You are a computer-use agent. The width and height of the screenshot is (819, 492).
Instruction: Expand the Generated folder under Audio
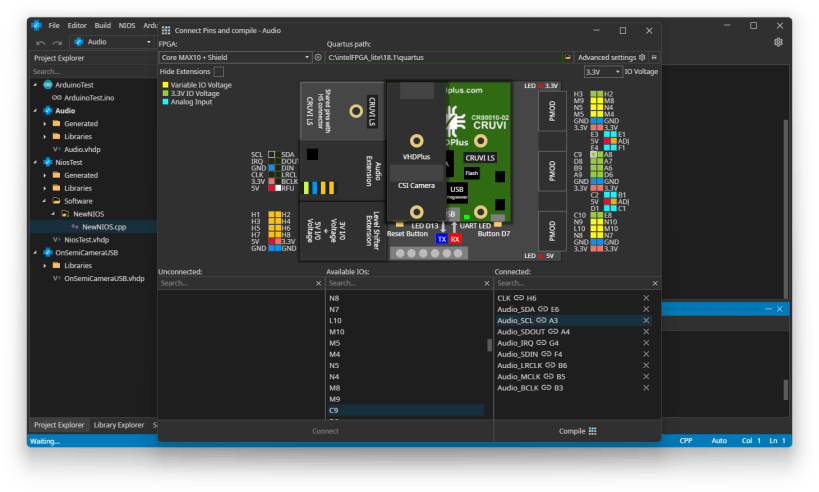44,124
